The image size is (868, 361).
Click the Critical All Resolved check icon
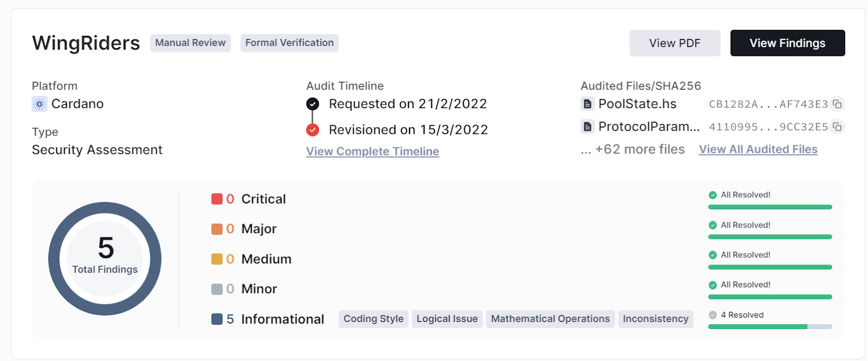pyautogui.click(x=713, y=195)
